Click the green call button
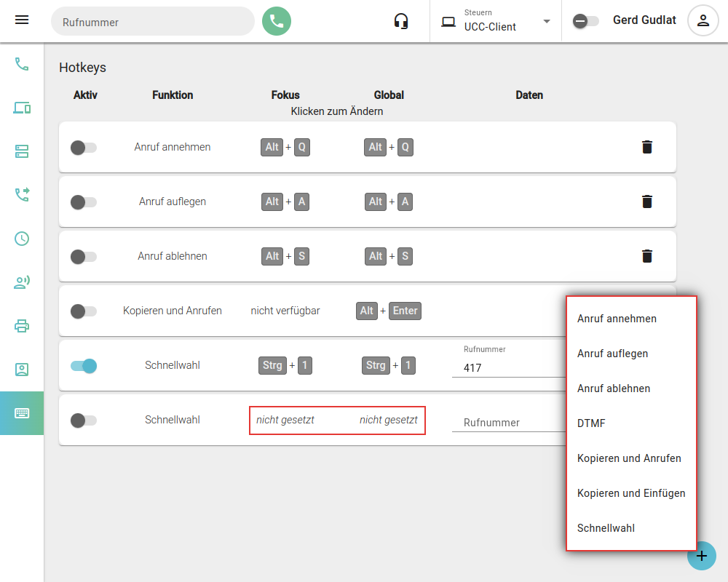Screen dimensions: 728x582 tap(277, 21)
